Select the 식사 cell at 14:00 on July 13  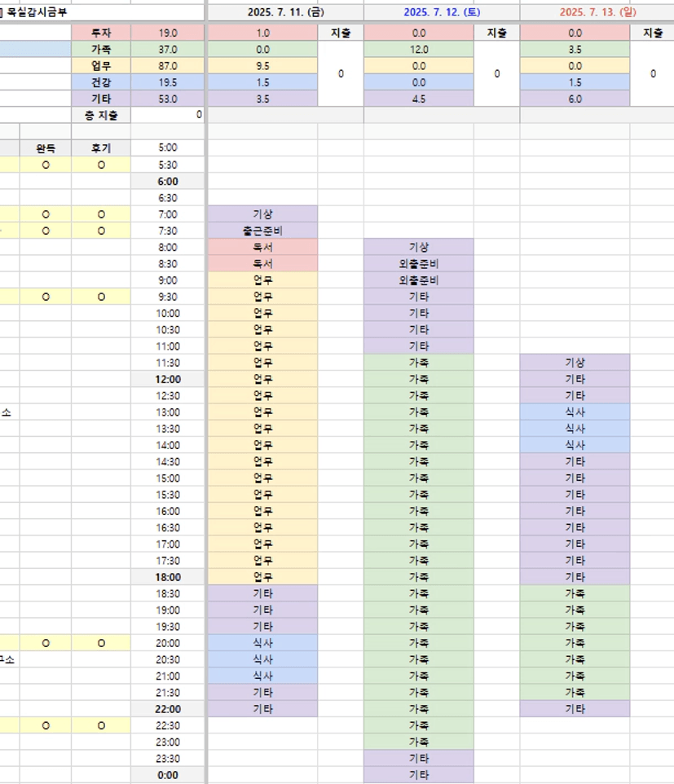pos(575,446)
